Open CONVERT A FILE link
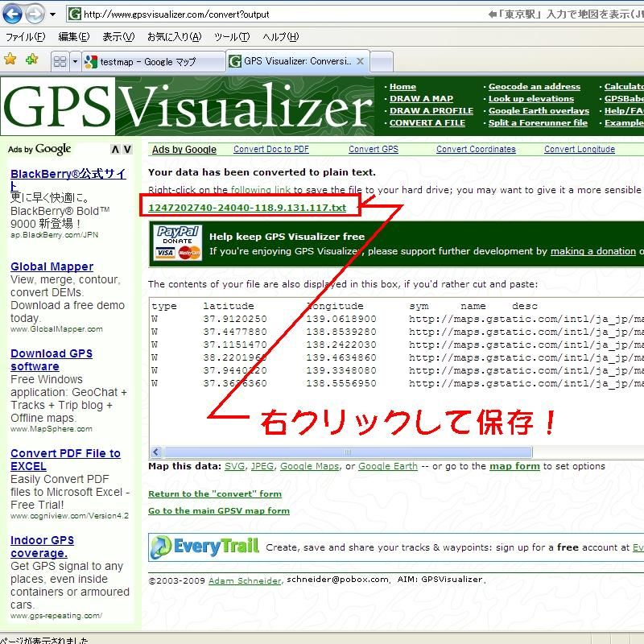Image resolution: width=644 pixels, height=644 pixels. (427, 123)
